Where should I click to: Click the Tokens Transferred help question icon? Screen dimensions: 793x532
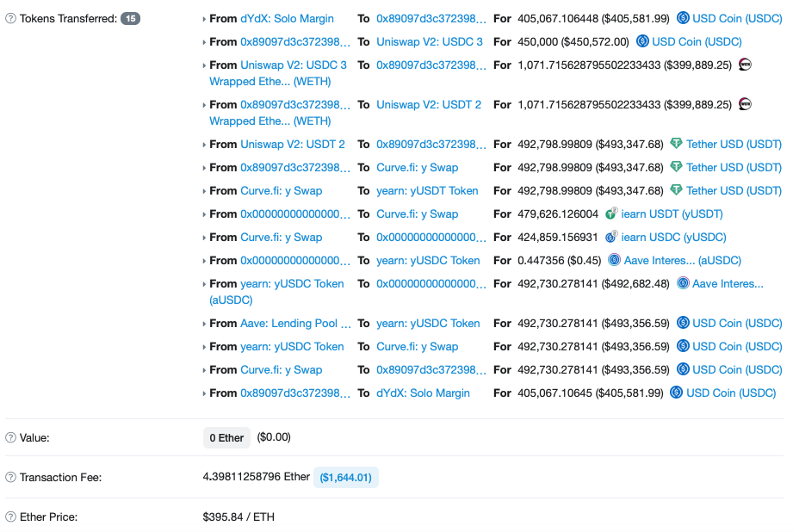pos(10,19)
